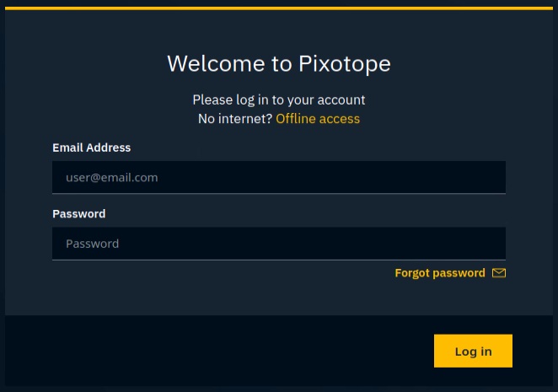This screenshot has width=558, height=392.
Task: Click the 'Password' placeholder inside the field
Action: coord(93,244)
